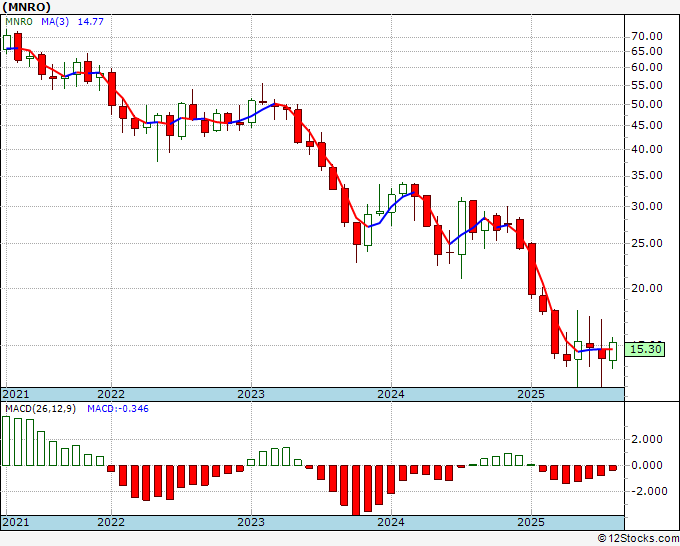Viewport: 680px width, 546px height.
Task: Click the 2024 label on price chart axis
Action: [x=391, y=394]
